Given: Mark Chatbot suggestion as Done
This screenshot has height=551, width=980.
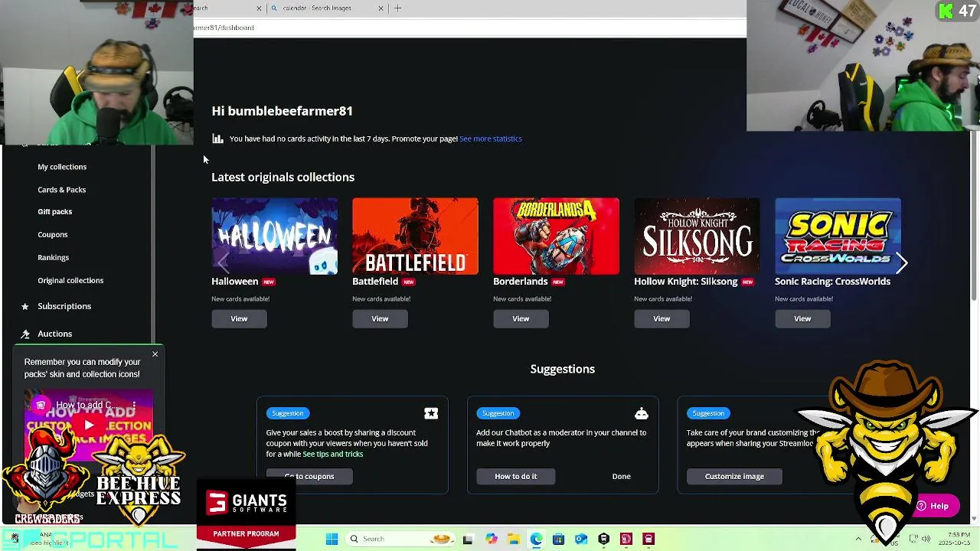Looking at the screenshot, I should coord(621,476).
